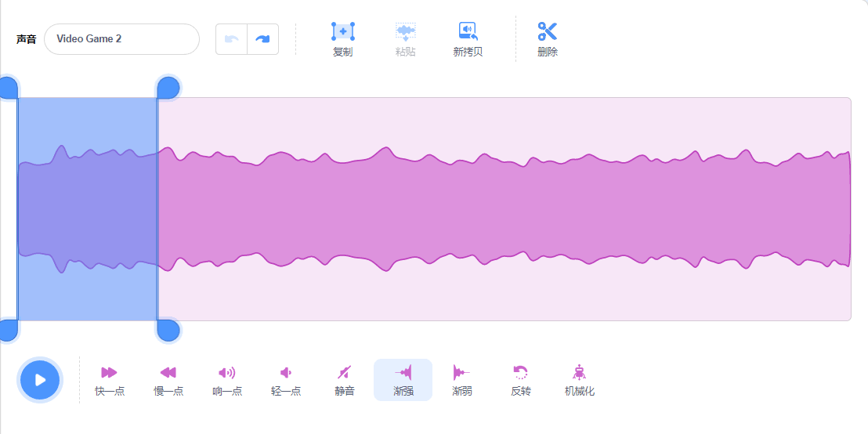Image resolution: width=868 pixels, height=434 pixels.
Task: Apply the Mute (静音) effect
Action: pos(345,373)
